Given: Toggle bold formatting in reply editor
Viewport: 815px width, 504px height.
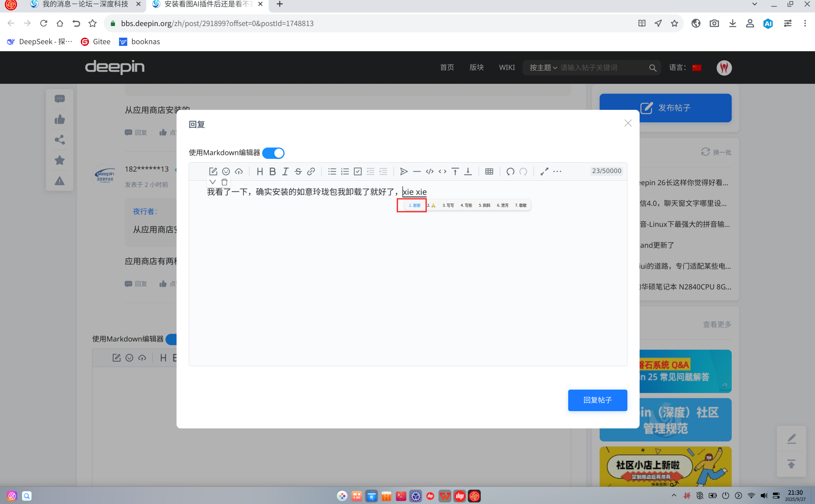Looking at the screenshot, I should 272,171.
